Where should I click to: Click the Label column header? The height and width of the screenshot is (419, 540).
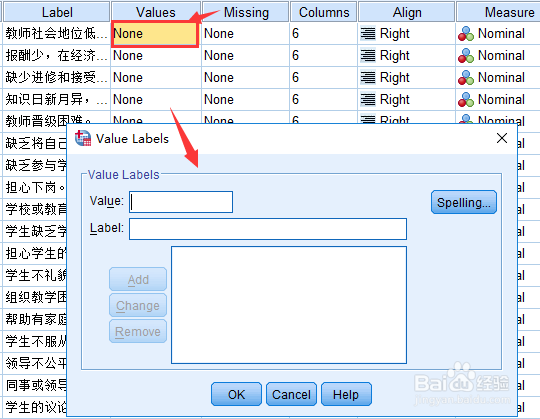(57, 12)
